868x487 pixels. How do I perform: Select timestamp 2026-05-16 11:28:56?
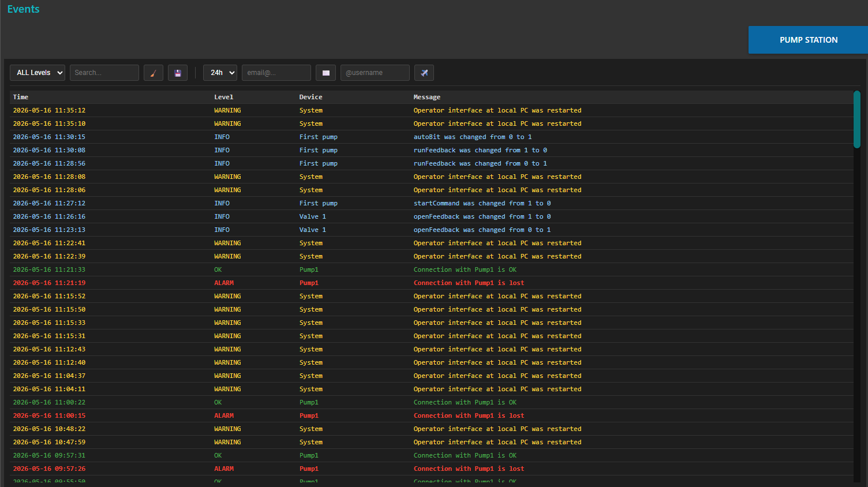pos(49,163)
